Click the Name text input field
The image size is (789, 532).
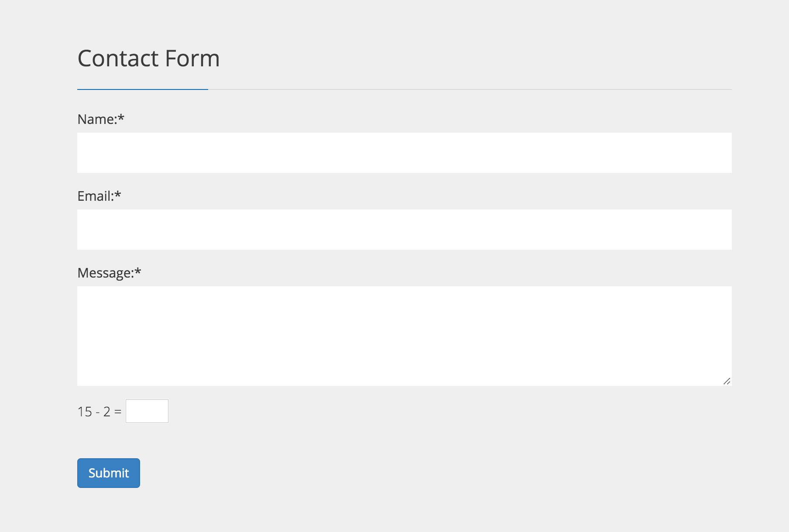point(404,153)
